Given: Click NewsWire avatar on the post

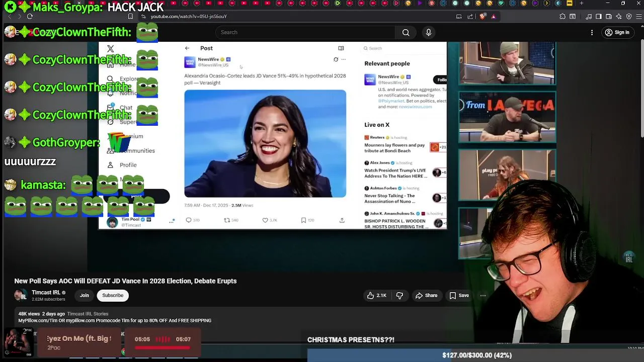Looking at the screenshot, I should 190,62.
